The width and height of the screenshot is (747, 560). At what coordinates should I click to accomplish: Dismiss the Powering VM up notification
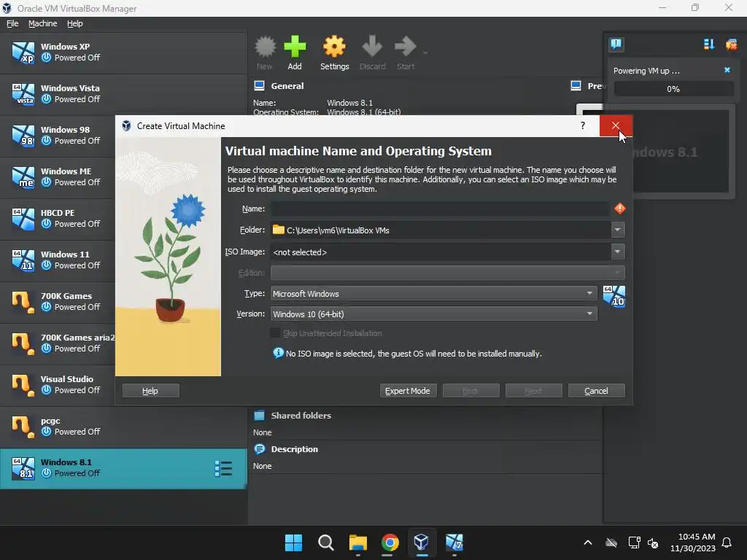[727, 70]
